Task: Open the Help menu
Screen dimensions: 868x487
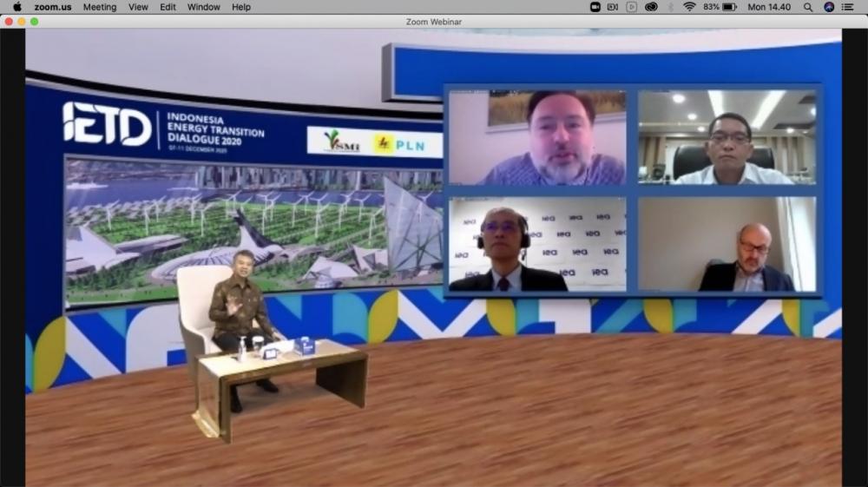Action: (x=240, y=7)
